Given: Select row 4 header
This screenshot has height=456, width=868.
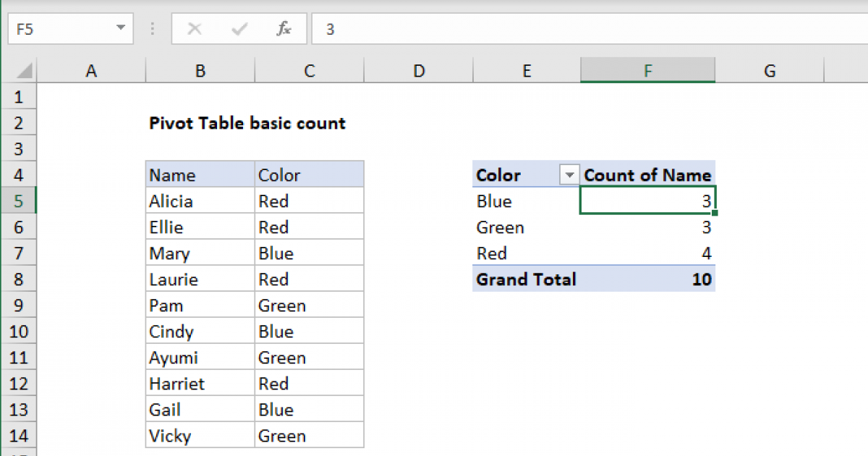Looking at the screenshot, I should (18, 175).
